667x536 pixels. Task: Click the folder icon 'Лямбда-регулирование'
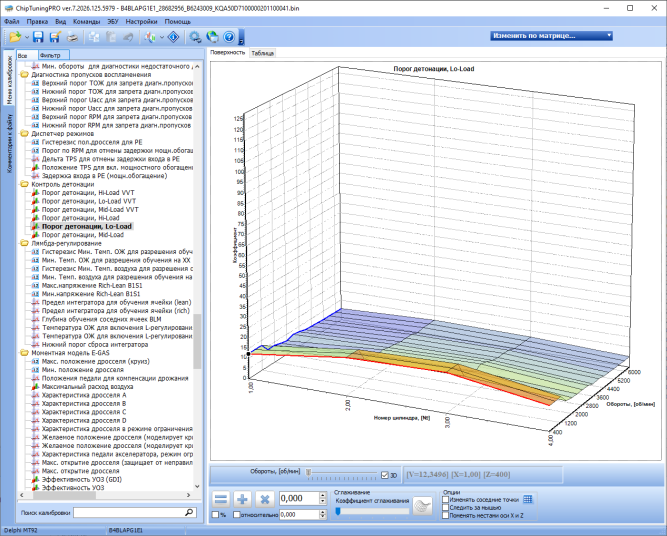(x=24, y=243)
